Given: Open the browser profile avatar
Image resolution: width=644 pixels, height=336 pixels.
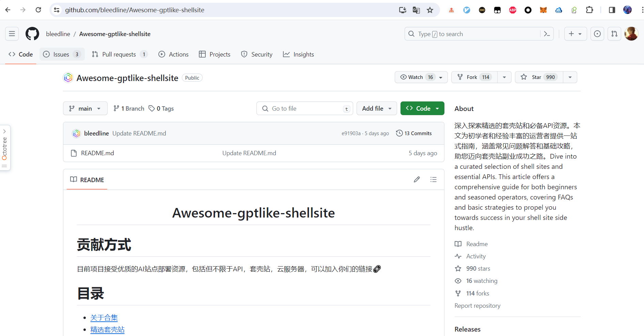Looking at the screenshot, I should click(x=627, y=10).
